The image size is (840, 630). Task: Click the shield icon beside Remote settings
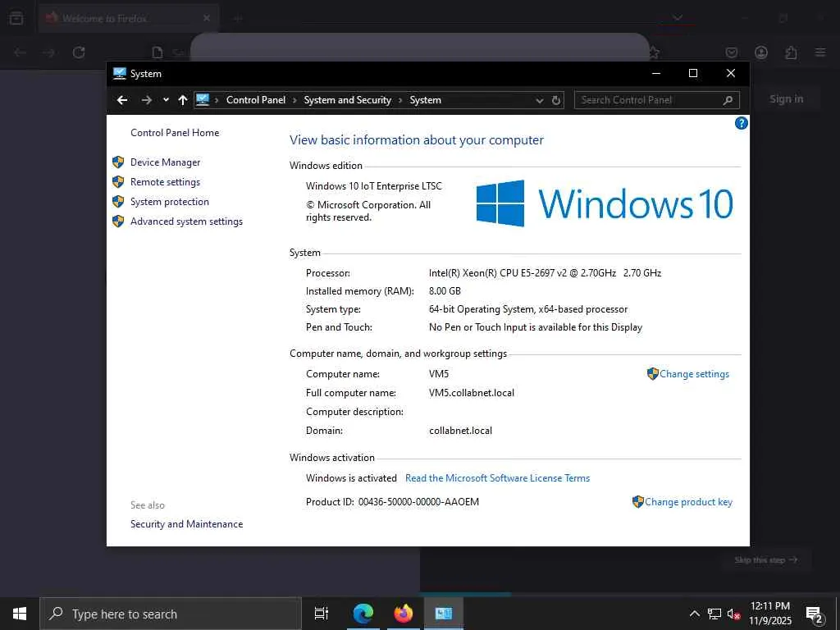click(x=118, y=182)
